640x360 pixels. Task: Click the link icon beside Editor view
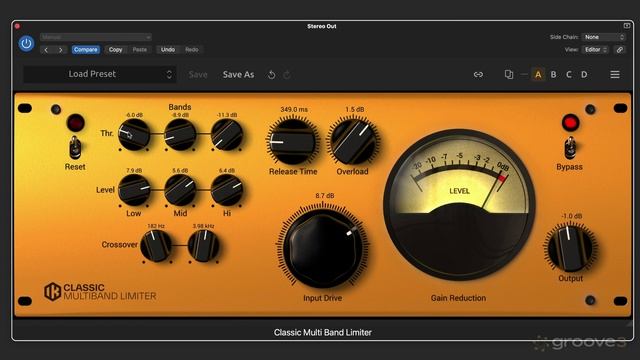click(620, 50)
